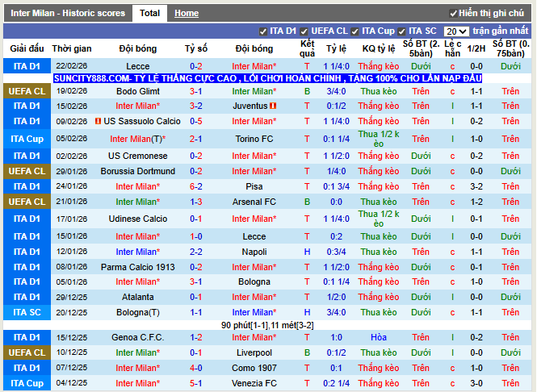The image size is (537, 392).
Task: Open the SUNCITY888.COM banner link
Action: tap(267, 78)
